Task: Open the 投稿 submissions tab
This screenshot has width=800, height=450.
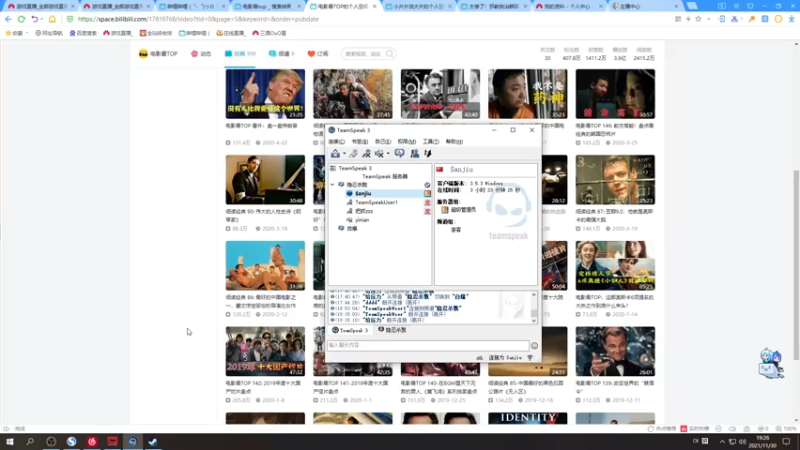Action: (x=240, y=54)
